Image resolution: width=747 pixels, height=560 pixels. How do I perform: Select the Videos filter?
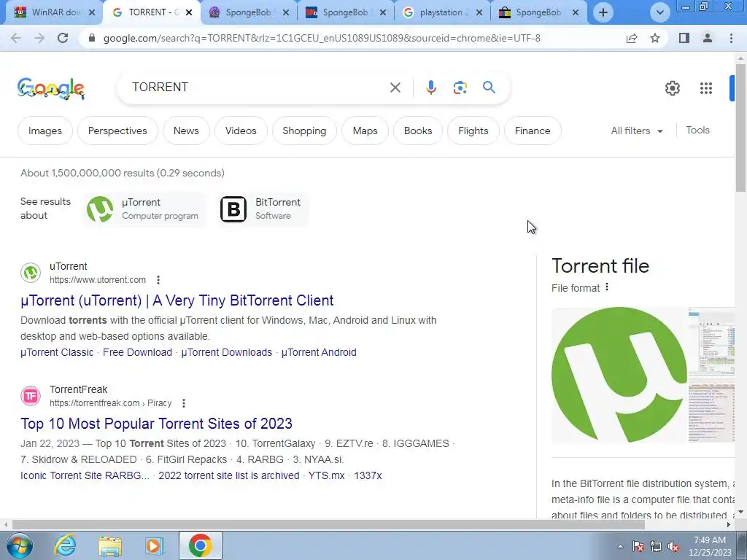(241, 131)
